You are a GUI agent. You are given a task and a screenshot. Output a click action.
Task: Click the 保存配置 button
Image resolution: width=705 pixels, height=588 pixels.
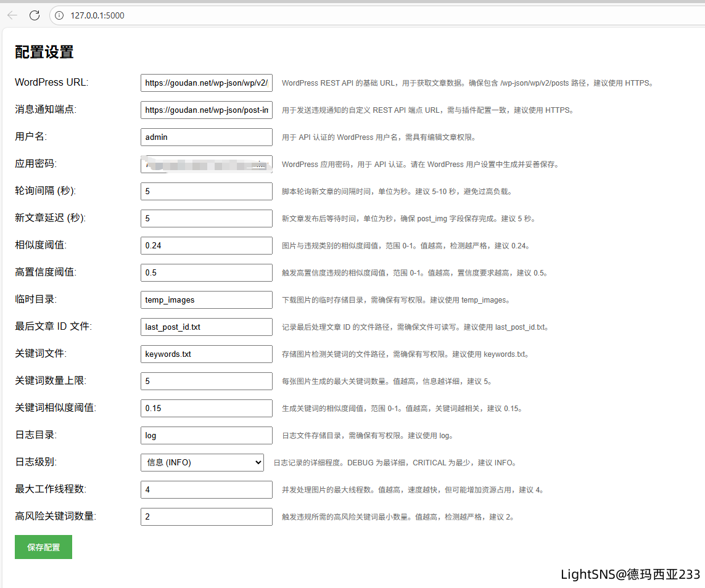pyautogui.click(x=43, y=547)
